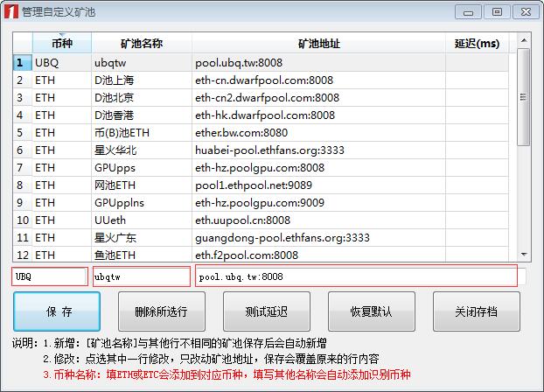This screenshot has height=392, width=544.
Task: Click the eth-hz.poolgpu.com:8008 address cell
Action: click(x=319, y=168)
